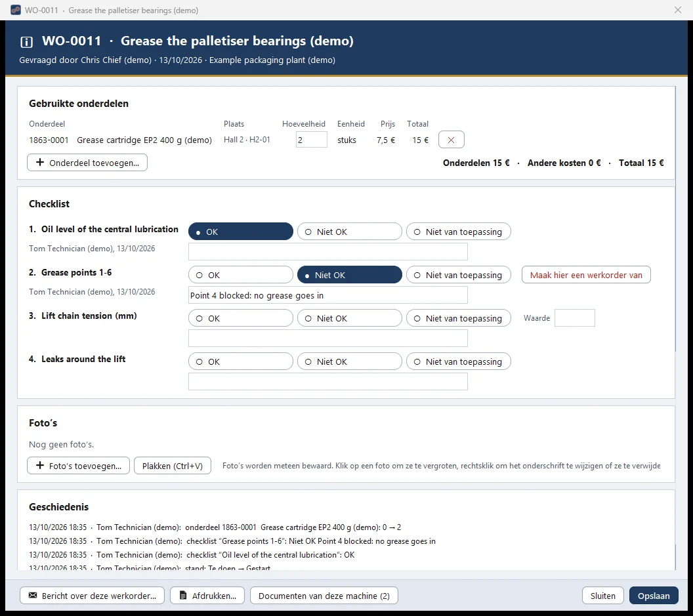Select Niet OK for Leaks around the lift

click(350, 361)
